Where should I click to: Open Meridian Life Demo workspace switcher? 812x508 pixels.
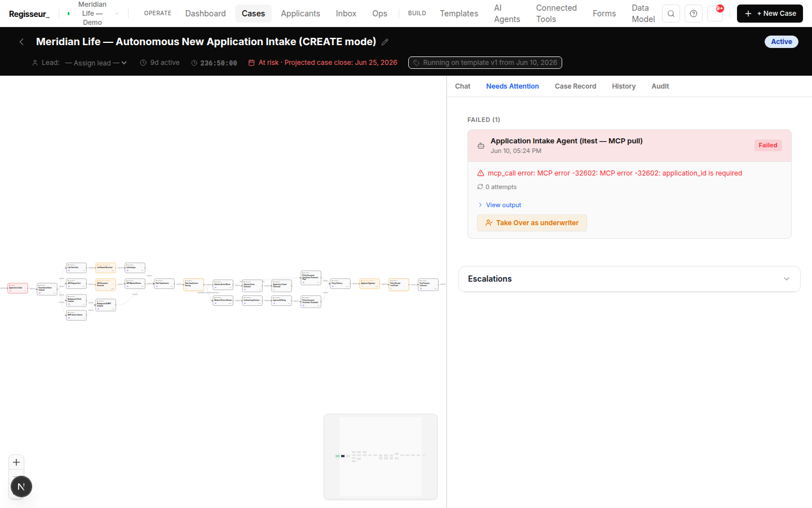coord(92,14)
